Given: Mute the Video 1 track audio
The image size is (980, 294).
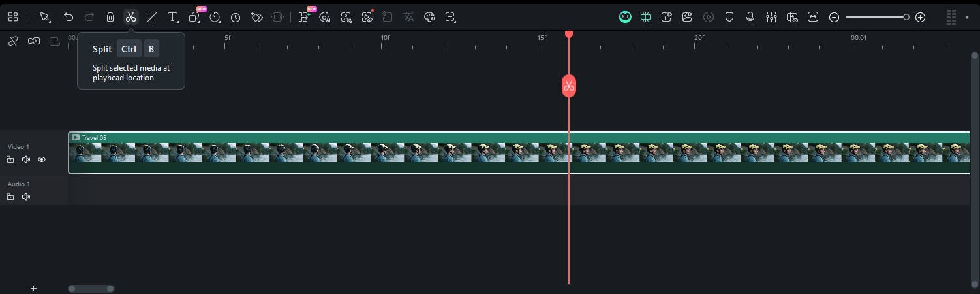Looking at the screenshot, I should [26, 159].
